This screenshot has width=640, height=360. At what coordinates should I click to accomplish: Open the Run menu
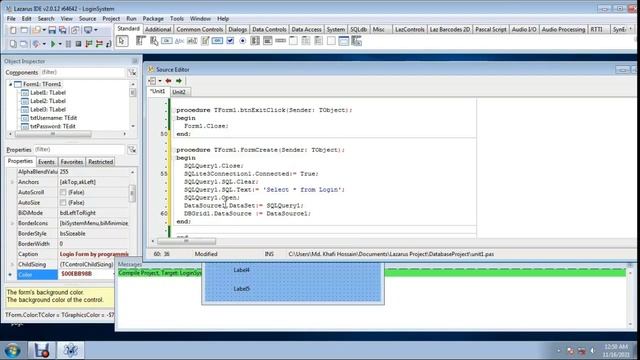pos(131,19)
